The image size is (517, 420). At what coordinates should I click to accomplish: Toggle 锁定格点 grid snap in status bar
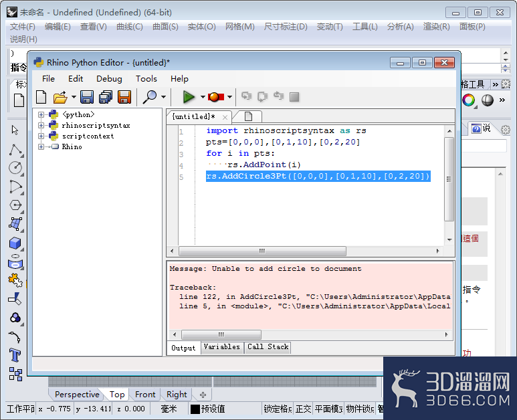pos(278,409)
